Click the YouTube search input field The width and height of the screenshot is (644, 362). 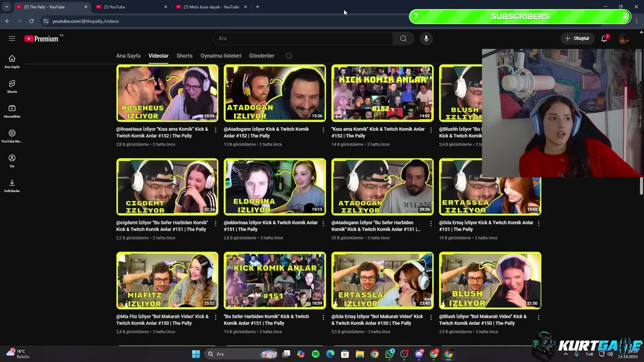[303, 39]
